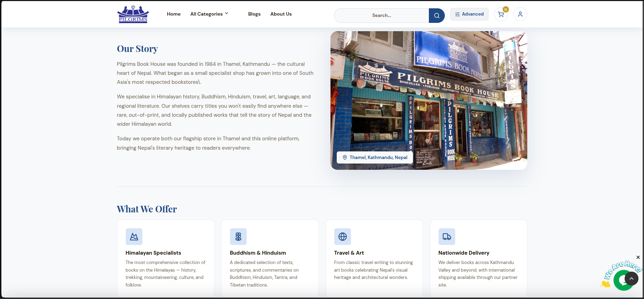The height and width of the screenshot is (299, 644).
Task: Open the About Us menu item
Action: (x=281, y=14)
